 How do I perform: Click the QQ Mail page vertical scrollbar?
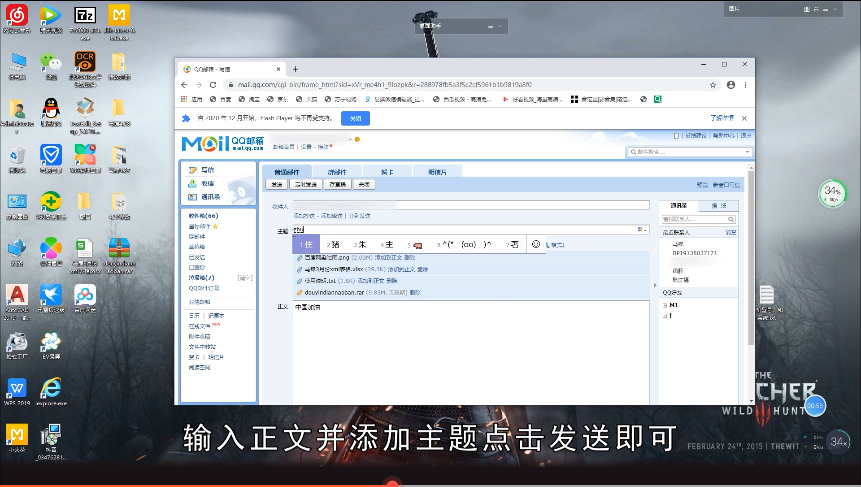point(751,258)
